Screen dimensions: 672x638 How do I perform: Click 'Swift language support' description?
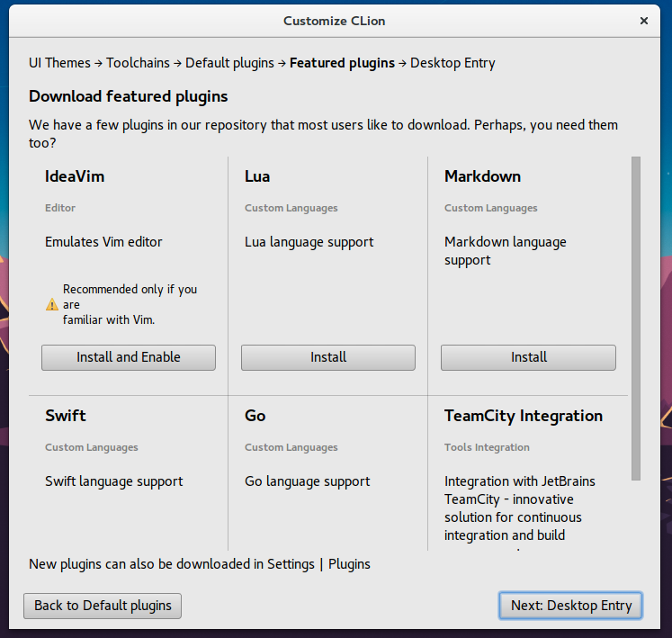114,481
